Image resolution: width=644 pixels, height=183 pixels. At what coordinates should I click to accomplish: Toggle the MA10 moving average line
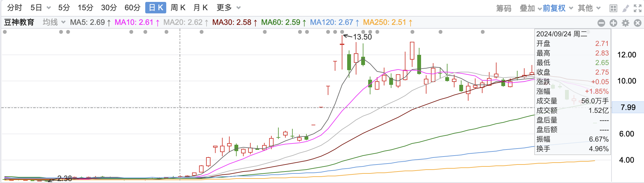point(137,22)
